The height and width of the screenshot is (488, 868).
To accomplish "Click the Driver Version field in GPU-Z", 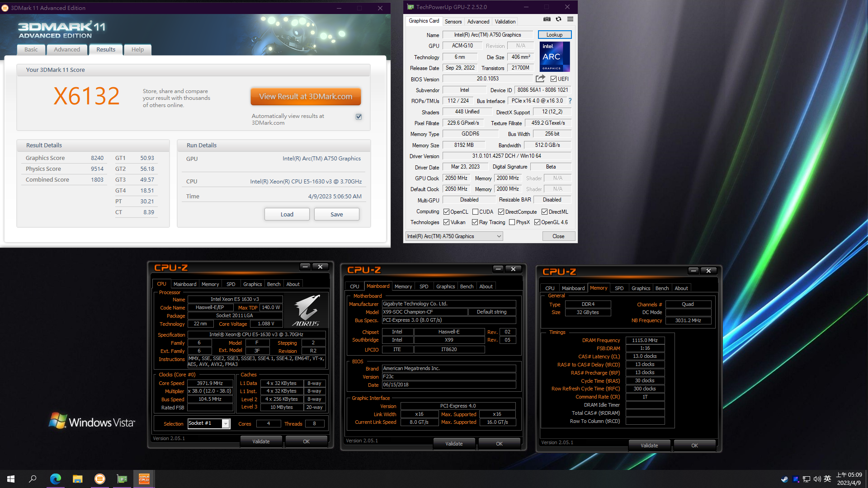I will (506, 155).
